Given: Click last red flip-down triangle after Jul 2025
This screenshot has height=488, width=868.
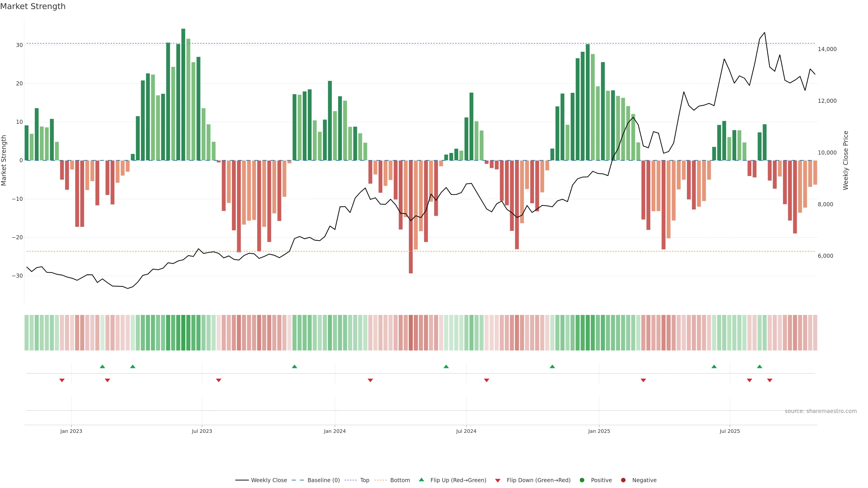Looking at the screenshot, I should 770,380.
